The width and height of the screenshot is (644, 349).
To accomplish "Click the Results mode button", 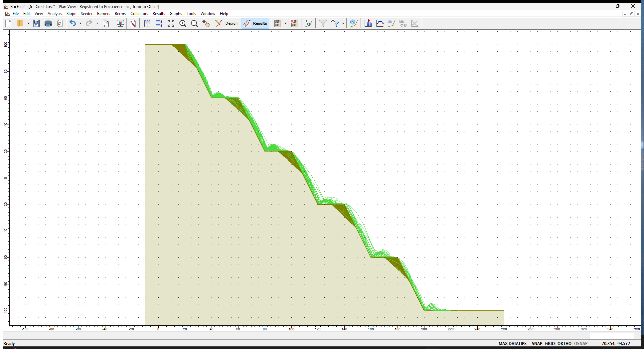I will 255,23.
